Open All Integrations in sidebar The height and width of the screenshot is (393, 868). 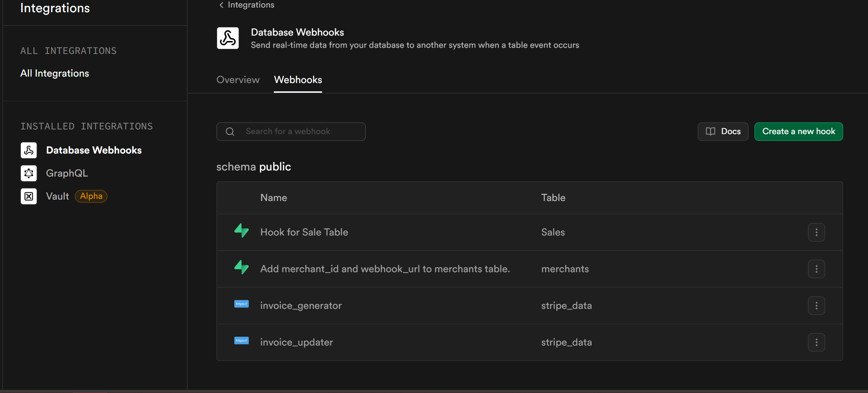(55, 73)
